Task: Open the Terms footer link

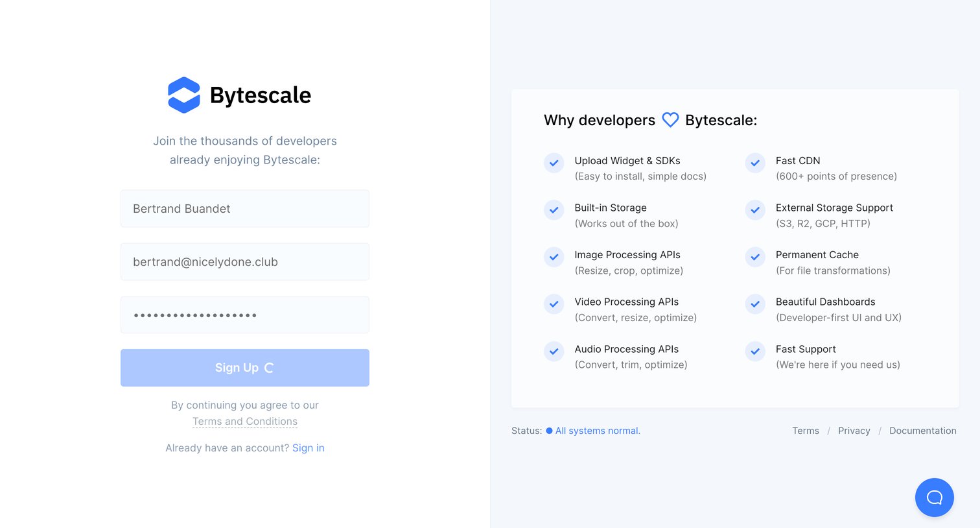Action: point(806,431)
